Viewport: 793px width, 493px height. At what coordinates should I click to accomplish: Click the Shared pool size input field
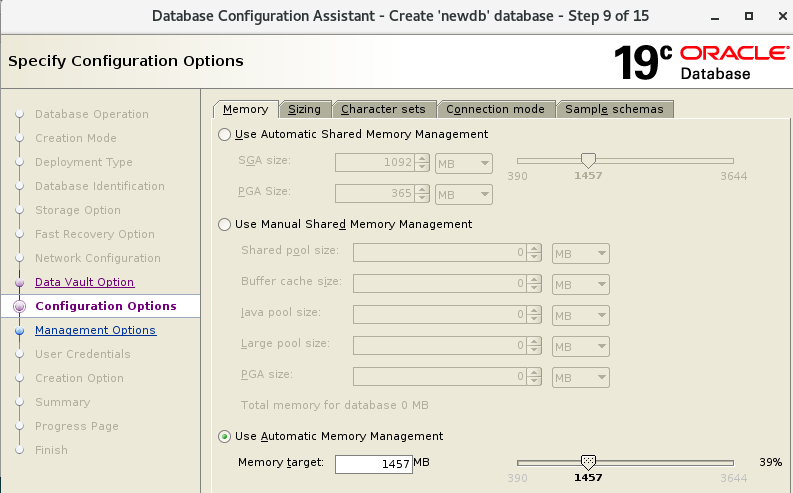tap(439, 253)
